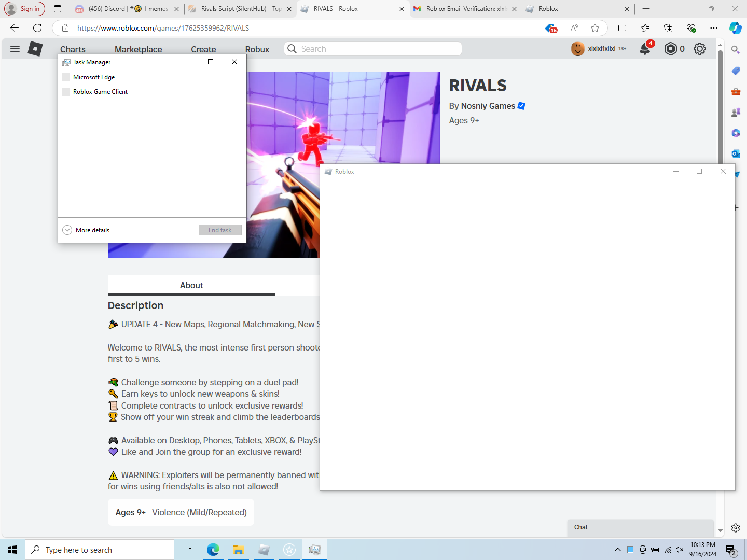Open the Robux balance icon
Viewport: 747px width, 560px height.
click(x=671, y=49)
